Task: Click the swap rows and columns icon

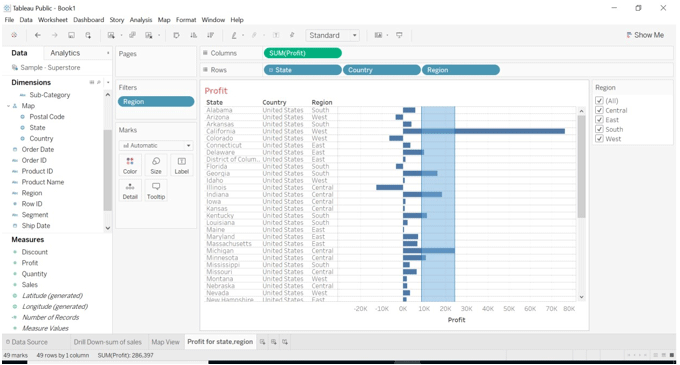Action: 177,36
